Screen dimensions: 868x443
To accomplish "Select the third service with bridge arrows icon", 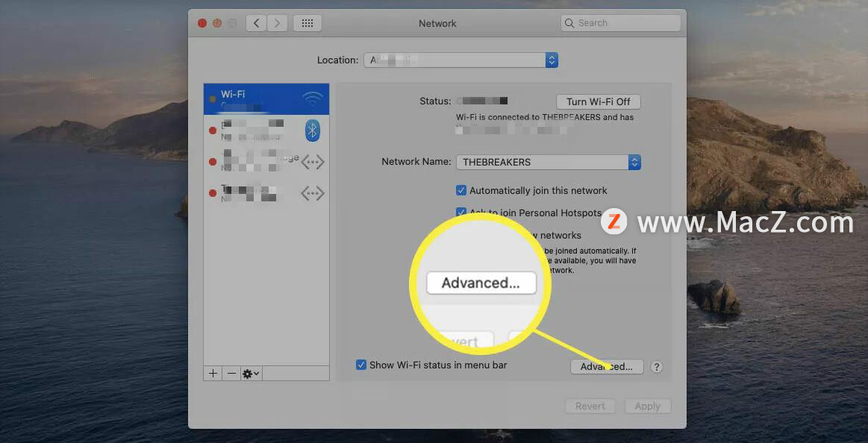I will coord(266,162).
